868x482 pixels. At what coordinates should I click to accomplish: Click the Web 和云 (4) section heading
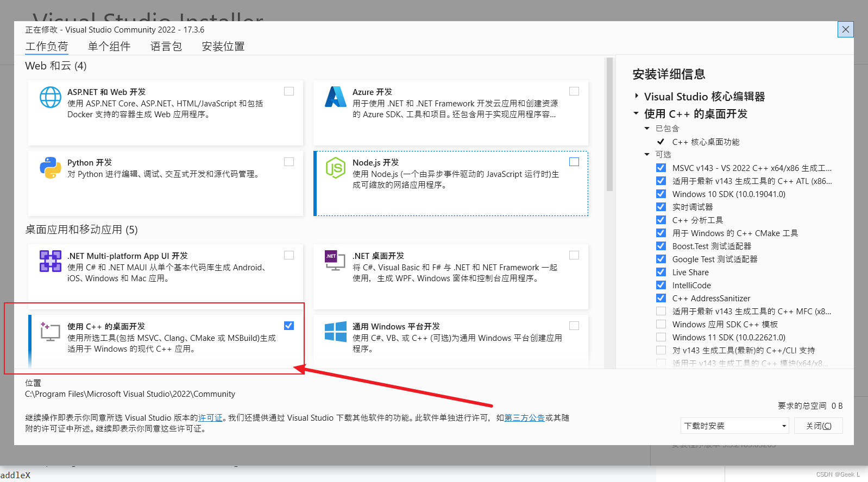pos(56,66)
